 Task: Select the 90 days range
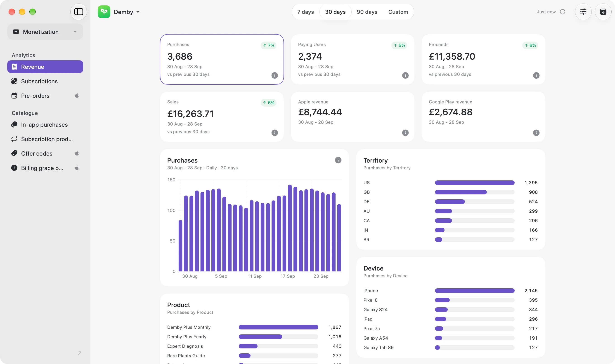[x=367, y=12]
